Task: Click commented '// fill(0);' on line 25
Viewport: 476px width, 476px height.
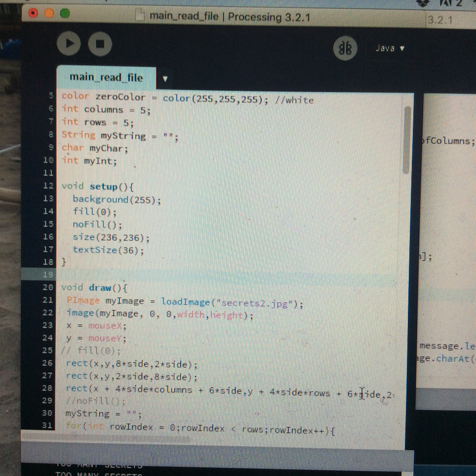Action: point(91,350)
